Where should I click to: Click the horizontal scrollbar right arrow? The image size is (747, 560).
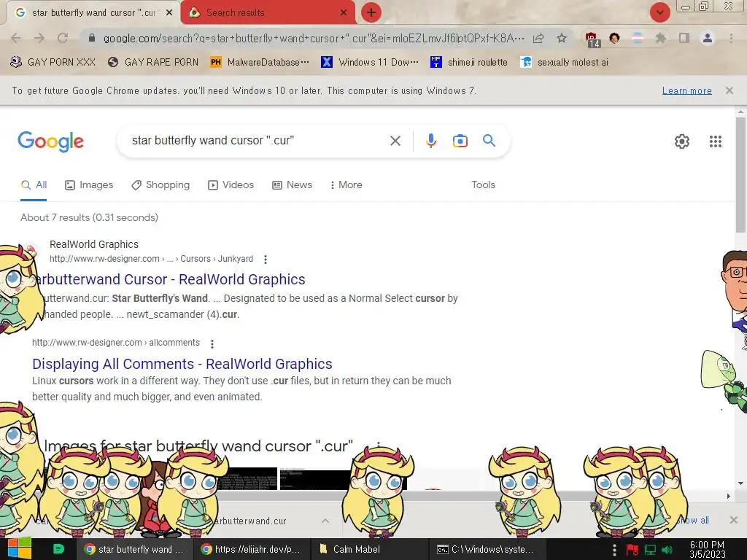(729, 496)
